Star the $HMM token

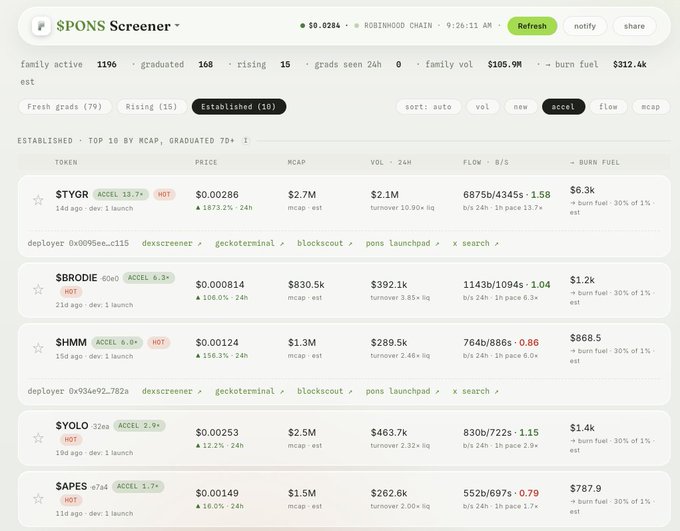tap(38, 347)
